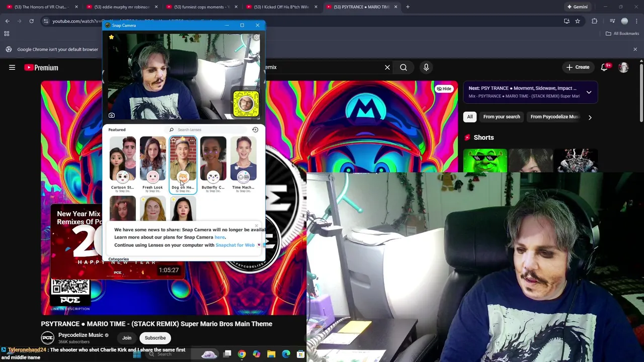Open the three-dot menu on Dog on Head lens
The image size is (644, 362).
(x=192, y=140)
